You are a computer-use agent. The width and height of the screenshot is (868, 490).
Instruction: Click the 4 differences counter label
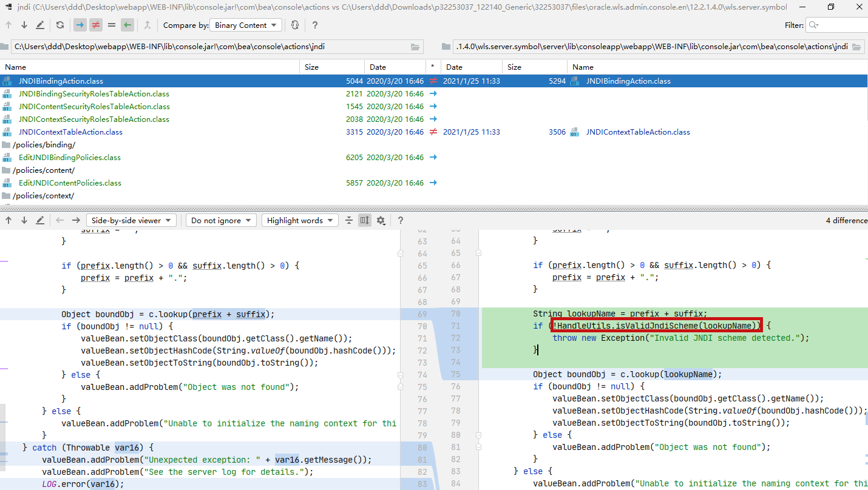coord(847,220)
